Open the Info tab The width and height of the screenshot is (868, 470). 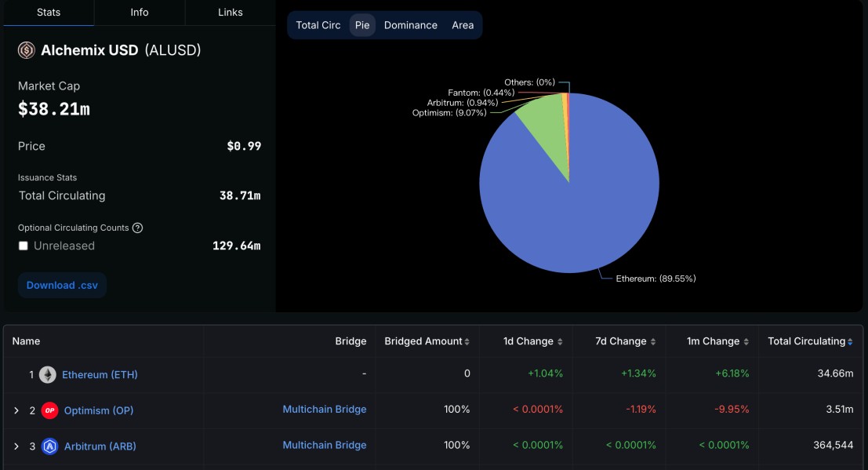coord(140,13)
